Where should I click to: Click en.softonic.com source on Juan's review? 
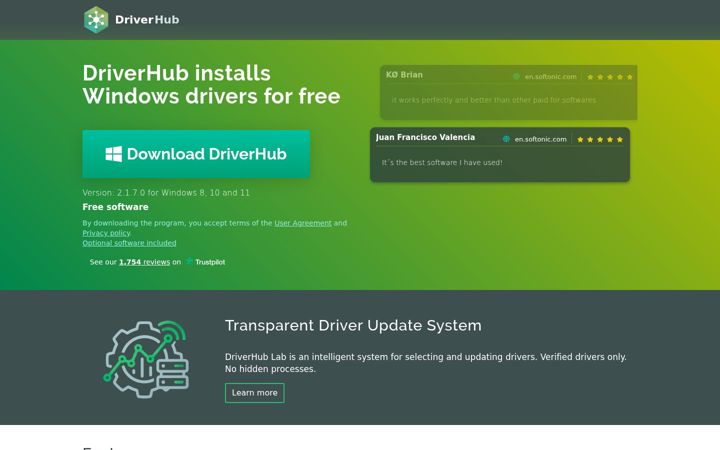point(540,139)
